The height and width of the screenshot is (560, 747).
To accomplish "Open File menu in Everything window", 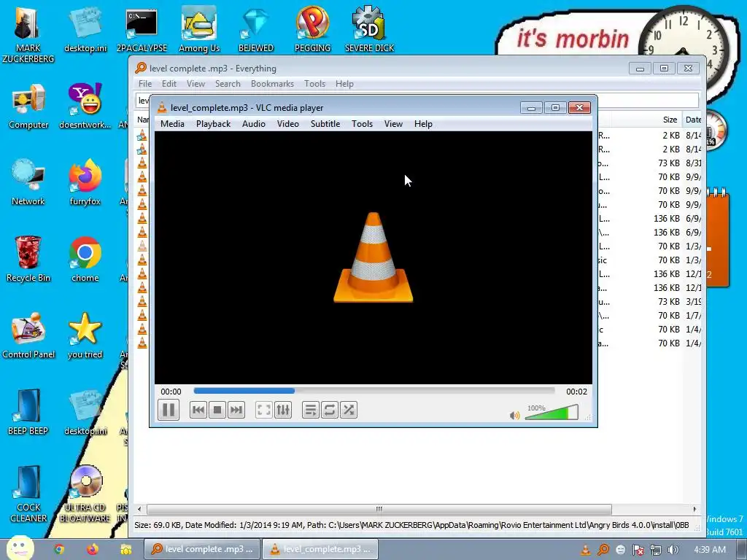I will [x=145, y=84].
